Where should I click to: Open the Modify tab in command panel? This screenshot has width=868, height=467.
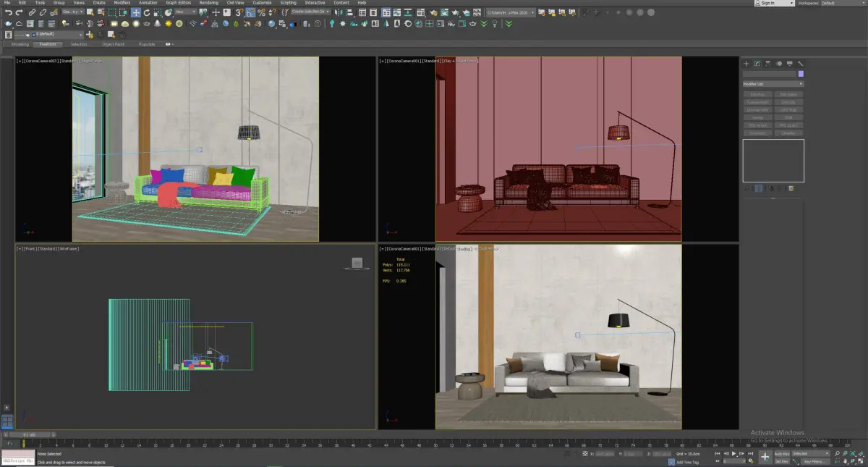[x=757, y=64]
